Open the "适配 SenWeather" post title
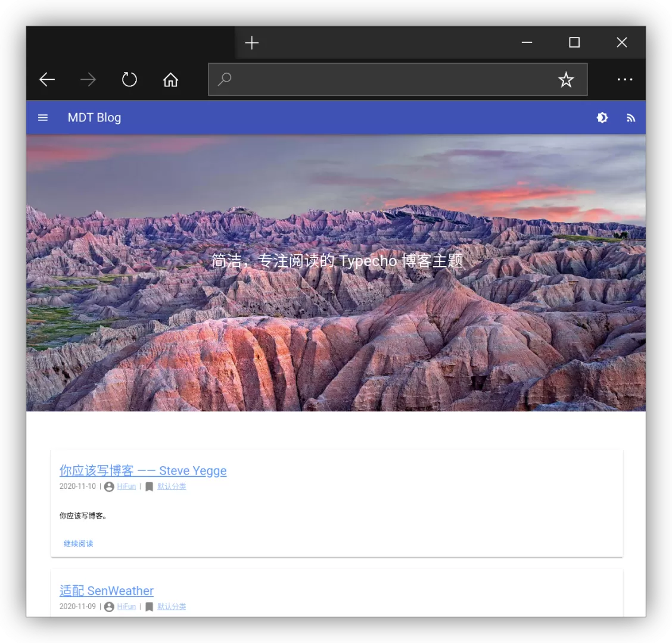This screenshot has height=643, width=672. [x=107, y=591]
